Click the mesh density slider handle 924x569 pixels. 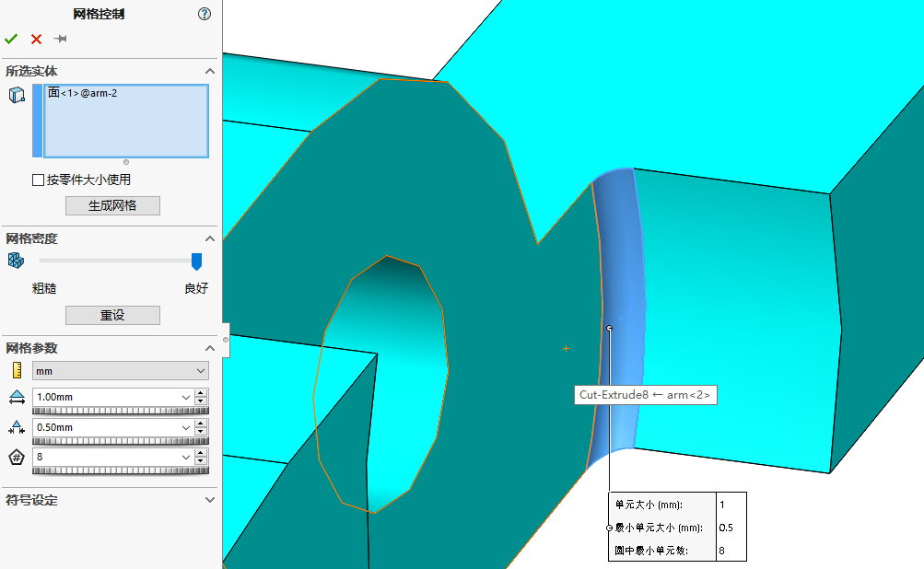tap(195, 261)
